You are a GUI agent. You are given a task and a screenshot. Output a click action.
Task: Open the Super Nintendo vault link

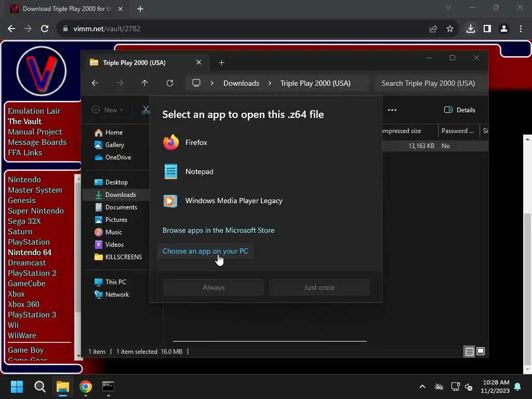pyautogui.click(x=36, y=211)
